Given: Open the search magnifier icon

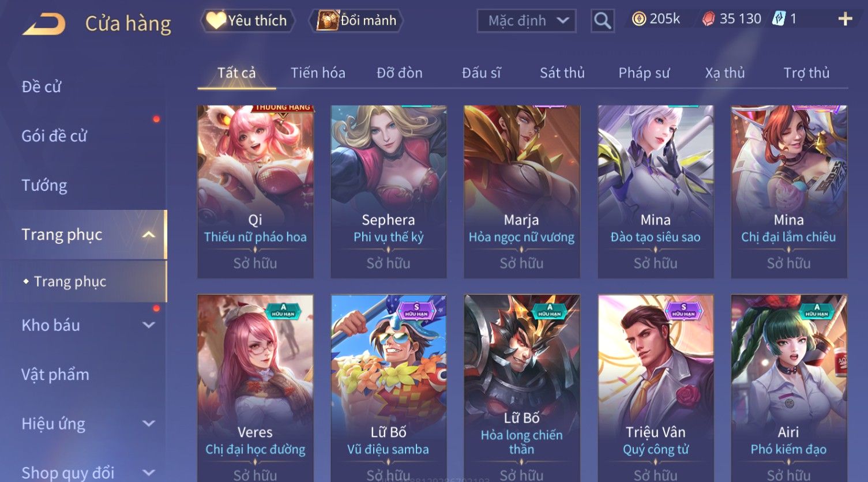Looking at the screenshot, I should [x=602, y=21].
